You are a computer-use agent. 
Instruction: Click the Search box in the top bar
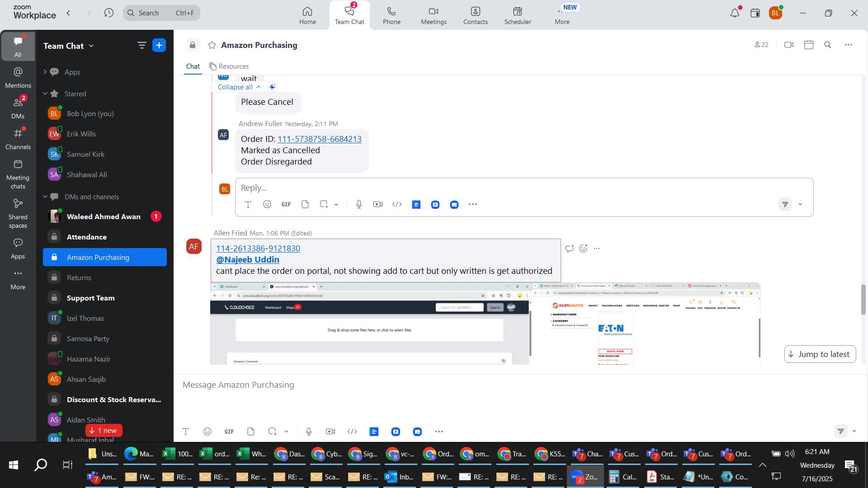click(161, 13)
